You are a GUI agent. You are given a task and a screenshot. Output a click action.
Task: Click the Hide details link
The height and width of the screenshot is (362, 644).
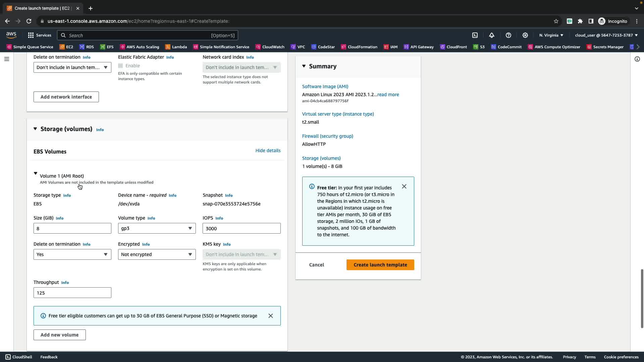click(268, 150)
